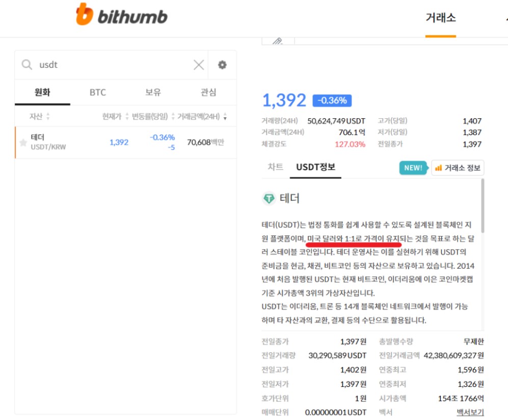The image size is (508, 420).
Task: Click the 1원 호가단위 value
Action: point(361,398)
